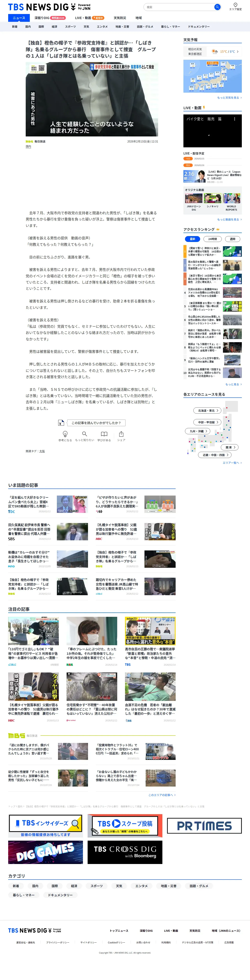
Task: Click もっと見る under access ranking
Action: [x=233, y=384]
